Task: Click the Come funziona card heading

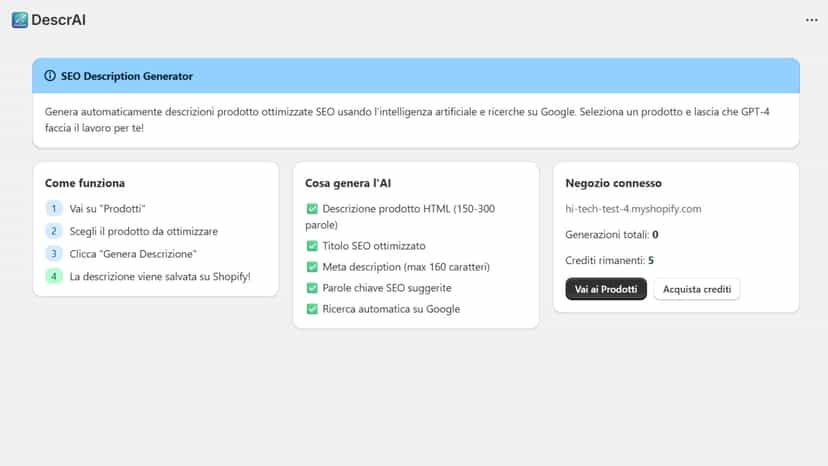Action: tap(84, 183)
